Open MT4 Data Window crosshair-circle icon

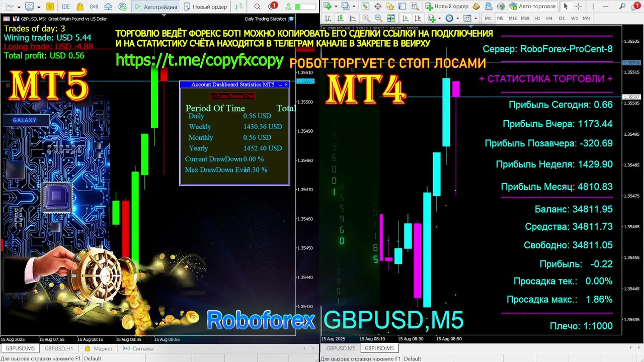pos(378,7)
